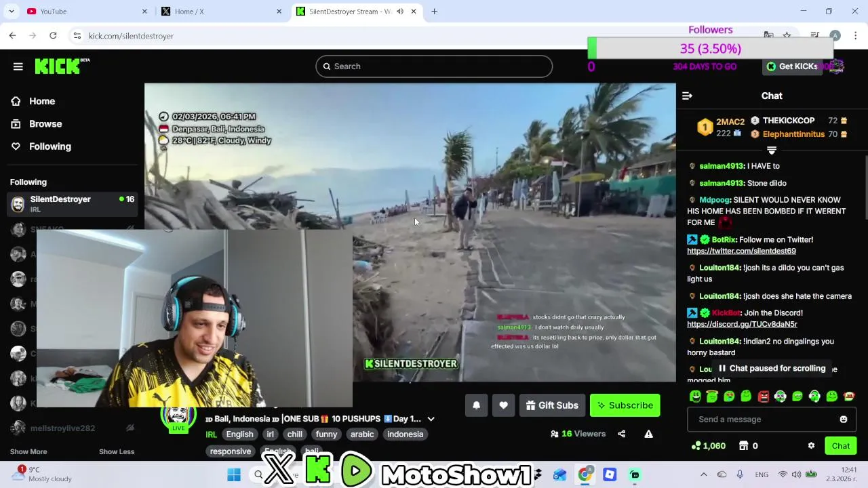Click Show Less in sidebar

(x=117, y=451)
